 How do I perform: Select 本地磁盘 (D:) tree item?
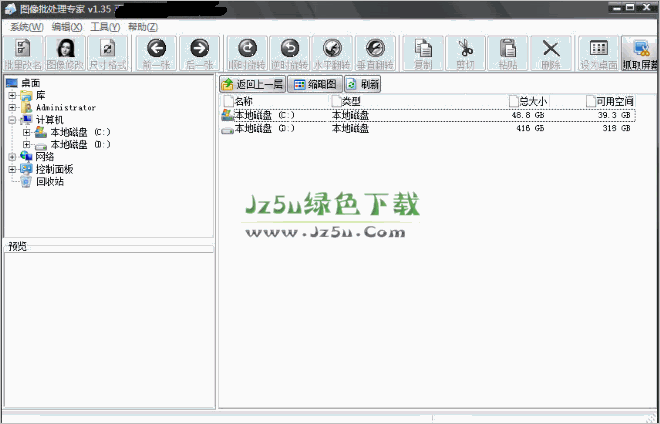pos(80,145)
